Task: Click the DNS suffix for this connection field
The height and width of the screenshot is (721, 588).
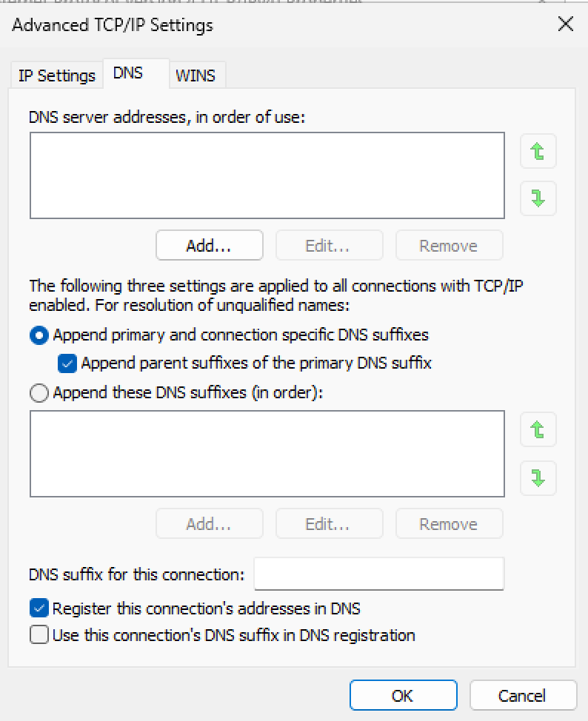Action: pos(378,574)
